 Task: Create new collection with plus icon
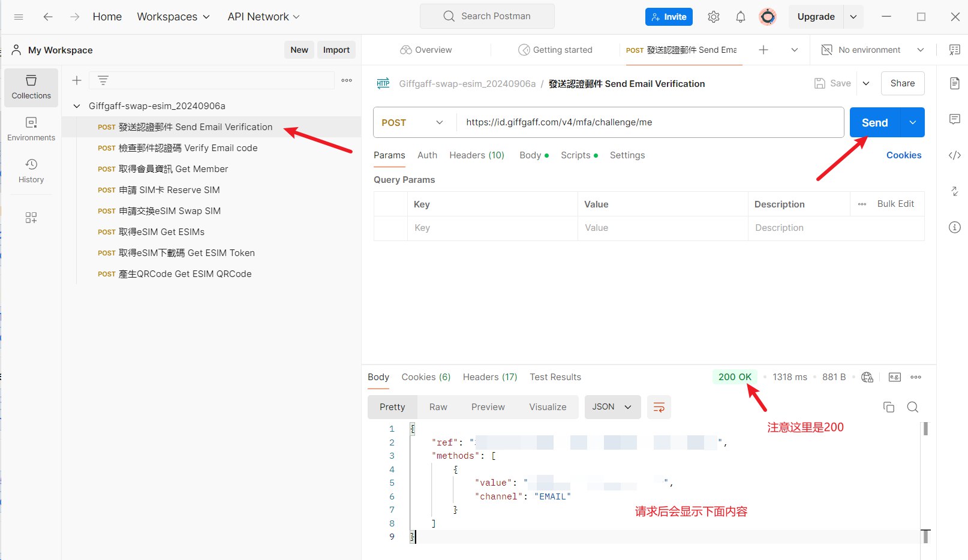(x=77, y=80)
